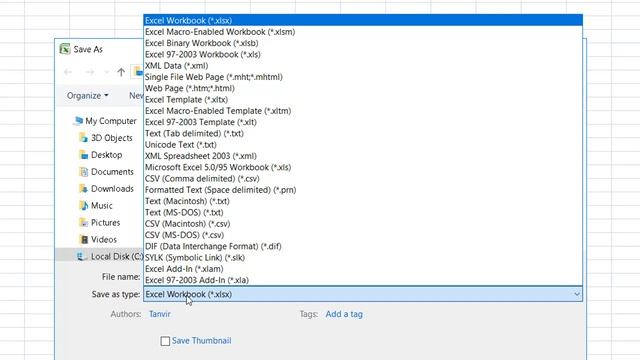Enable the Save Thumbnail checkbox

[165, 341]
